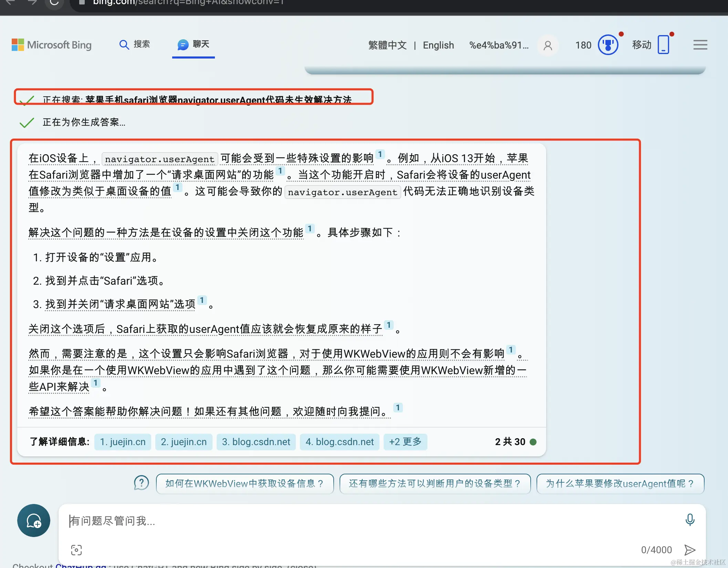The image size is (728, 568).
Task: Open the 1. juejin.cn source link
Action: 123,442
